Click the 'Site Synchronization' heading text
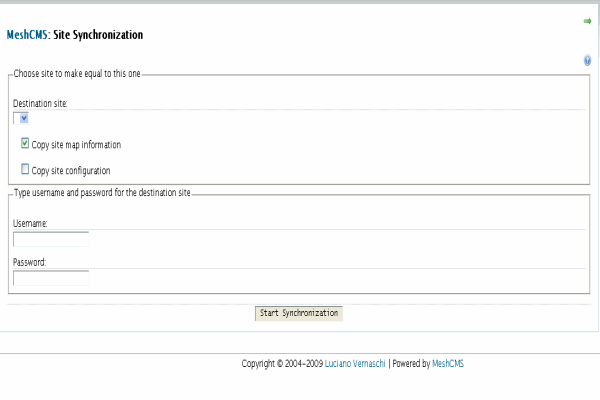Viewport: 600px width, 400px height. (x=98, y=35)
